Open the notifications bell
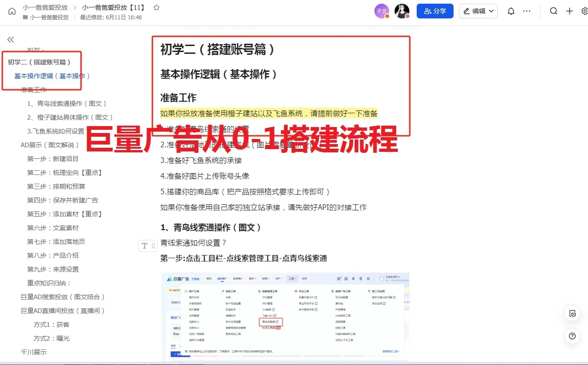 tap(511, 11)
